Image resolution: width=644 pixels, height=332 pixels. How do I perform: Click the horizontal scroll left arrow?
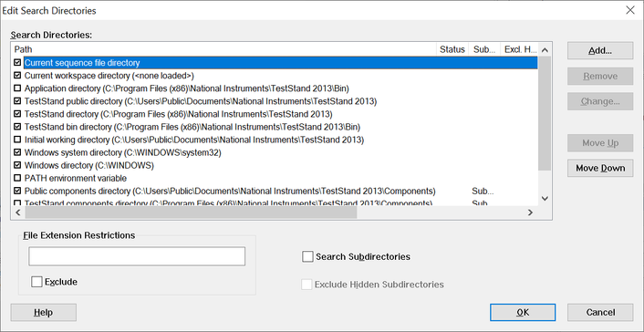click(17, 213)
